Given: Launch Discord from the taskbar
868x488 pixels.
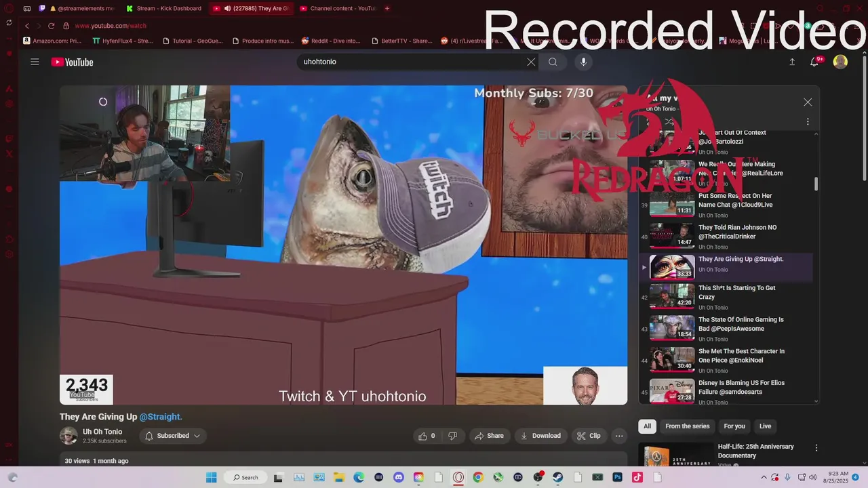Looking at the screenshot, I should [399, 477].
